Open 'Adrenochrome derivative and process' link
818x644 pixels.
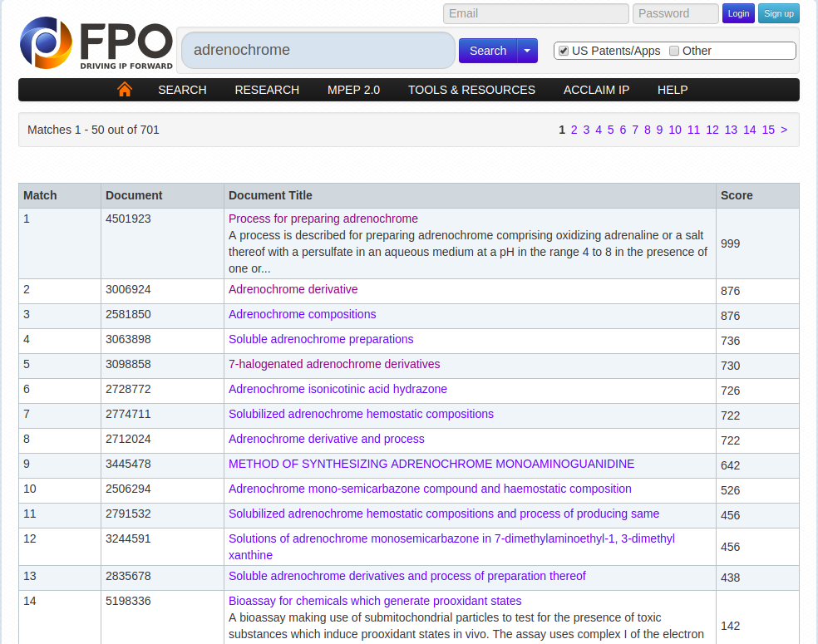point(327,439)
